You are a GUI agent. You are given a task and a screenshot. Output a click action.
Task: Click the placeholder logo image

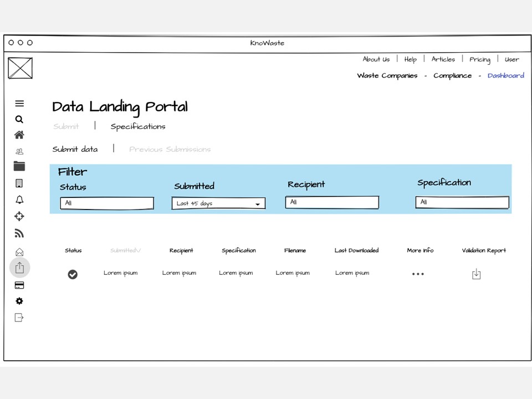(20, 68)
